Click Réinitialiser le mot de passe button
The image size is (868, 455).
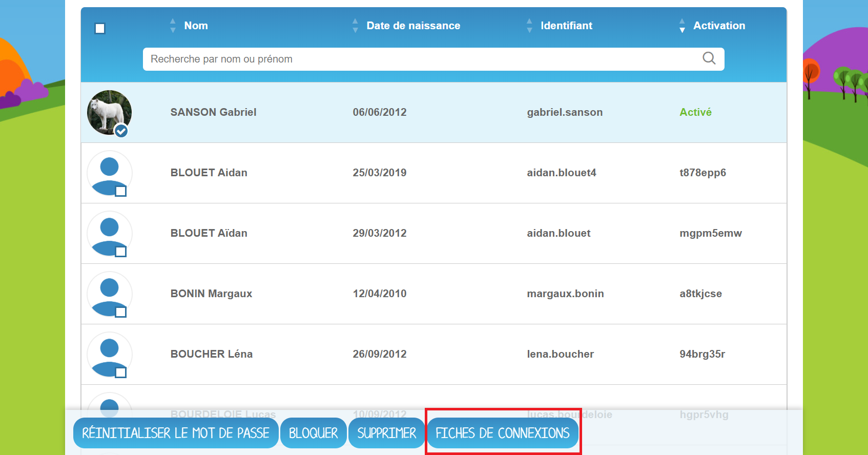tap(176, 433)
